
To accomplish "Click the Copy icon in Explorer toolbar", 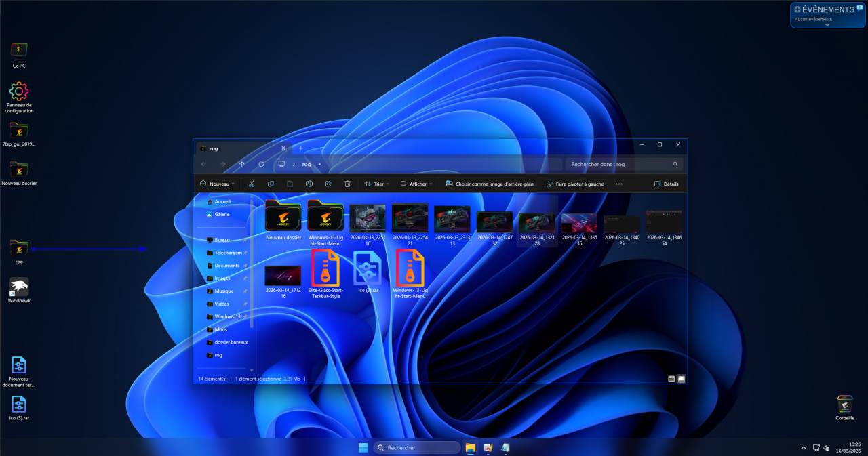I will tap(271, 184).
